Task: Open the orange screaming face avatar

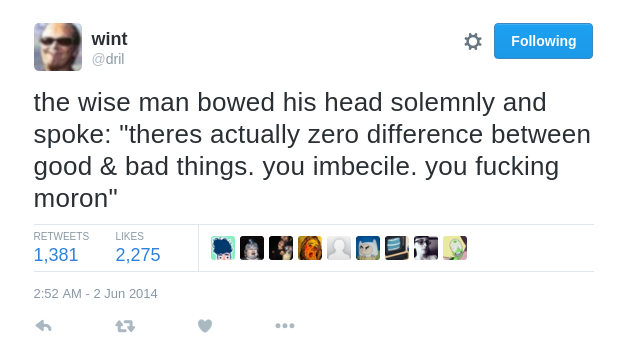Action: click(x=310, y=248)
